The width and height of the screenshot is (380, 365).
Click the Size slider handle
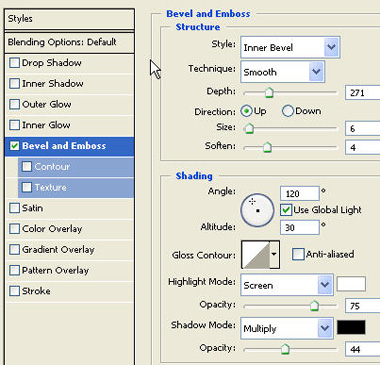tap(249, 128)
